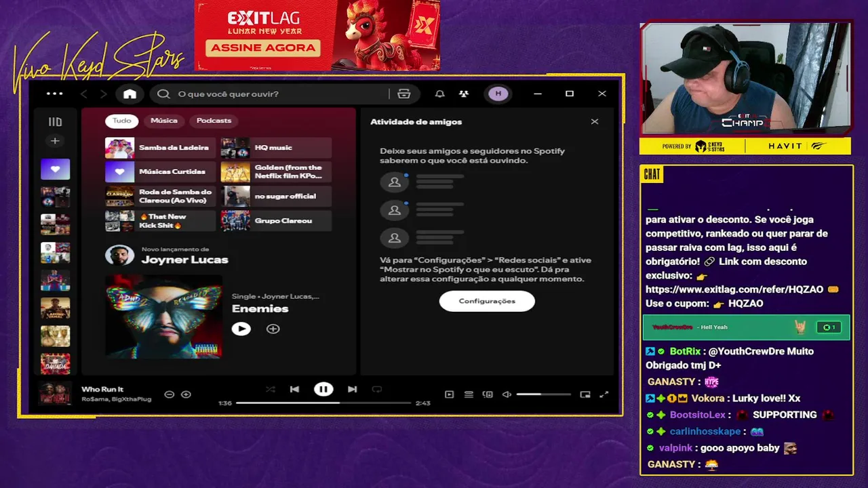Open That New Kick Shit playlist
Image resolution: width=868 pixels, height=488 pixels.
click(160, 221)
